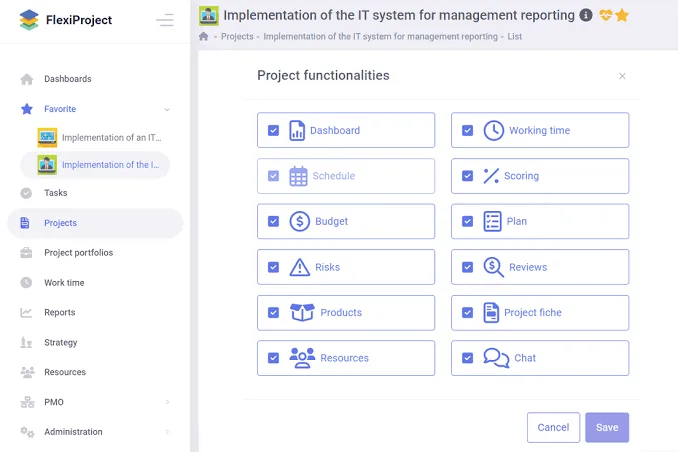The width and height of the screenshot is (678, 452).
Task: Click the yellow favorite star in header
Action: point(622,16)
